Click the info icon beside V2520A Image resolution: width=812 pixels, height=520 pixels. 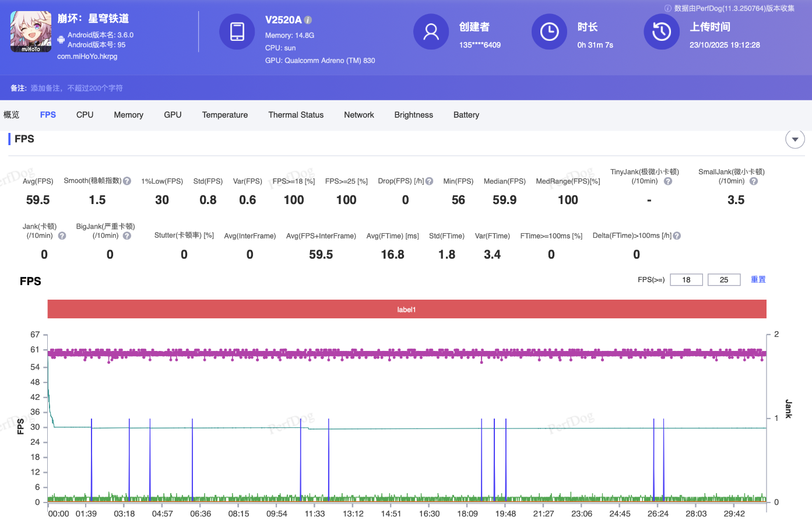coord(308,20)
